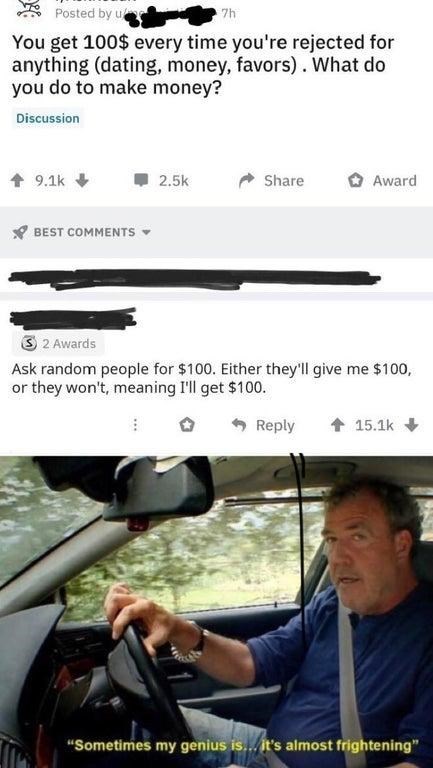Open the 2.5k comments icon
This screenshot has height=768, width=433.
[x=142, y=181]
